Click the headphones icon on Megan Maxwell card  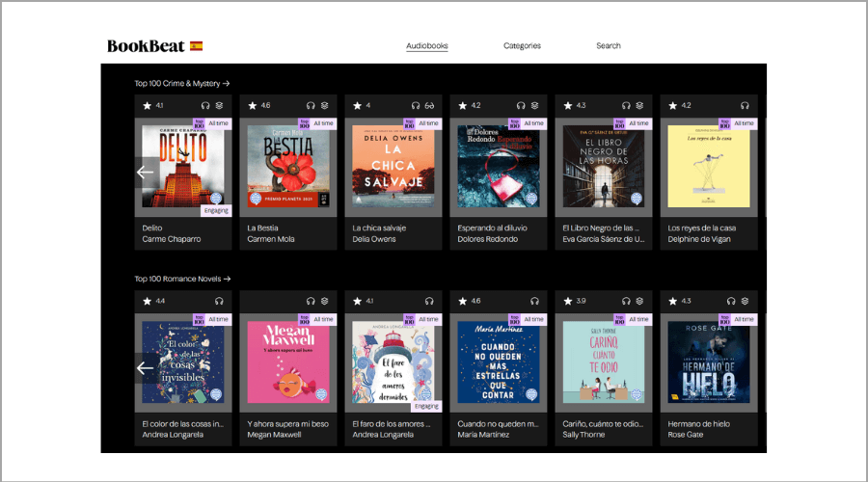coord(310,301)
